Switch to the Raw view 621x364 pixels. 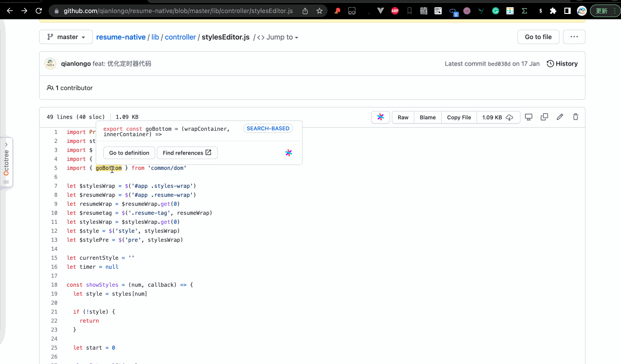403,117
